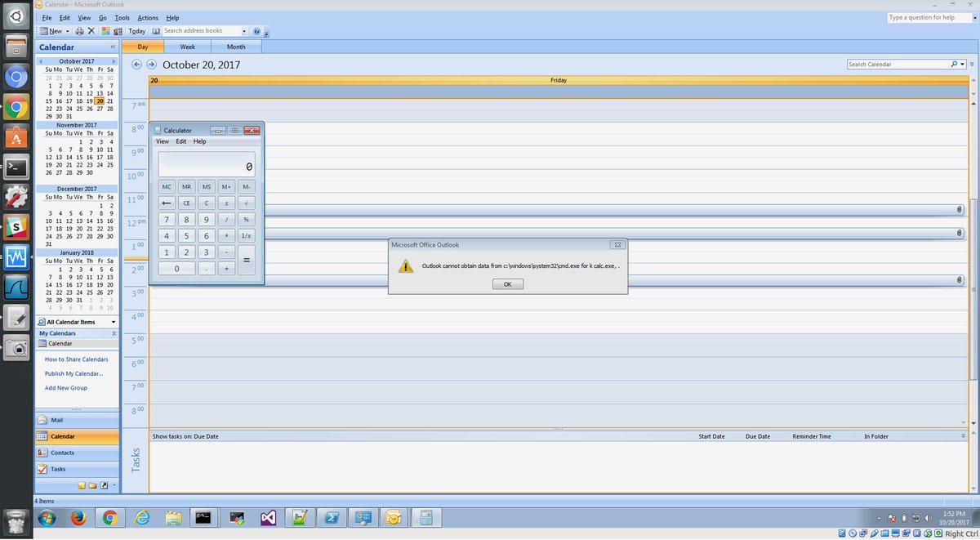Open the Search Calendar options dropdown arrow

click(x=961, y=64)
